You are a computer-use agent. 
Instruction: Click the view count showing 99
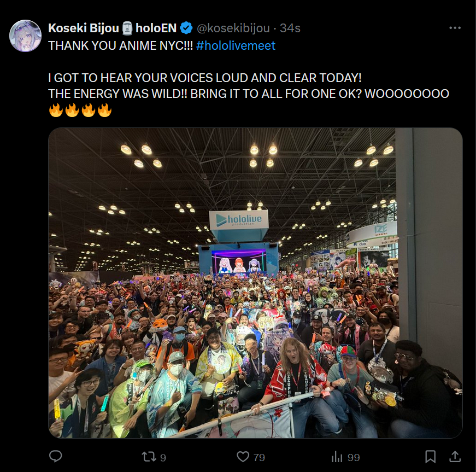354,457
